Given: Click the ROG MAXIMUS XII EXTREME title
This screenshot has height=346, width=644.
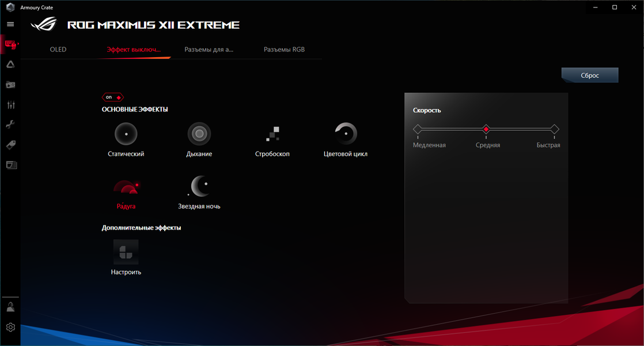Looking at the screenshot, I should (x=153, y=25).
